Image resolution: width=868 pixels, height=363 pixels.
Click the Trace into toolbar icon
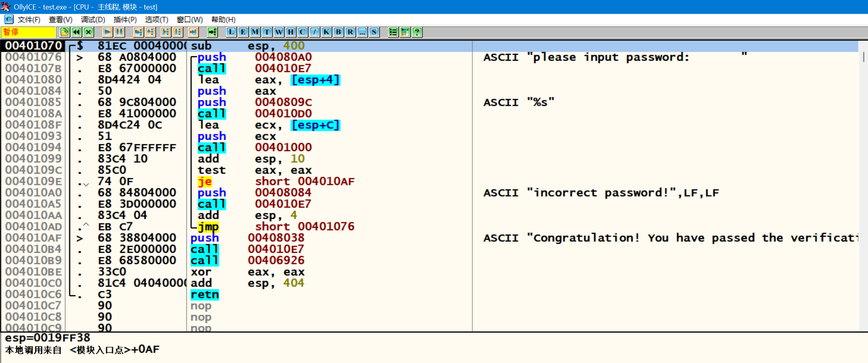[x=165, y=32]
